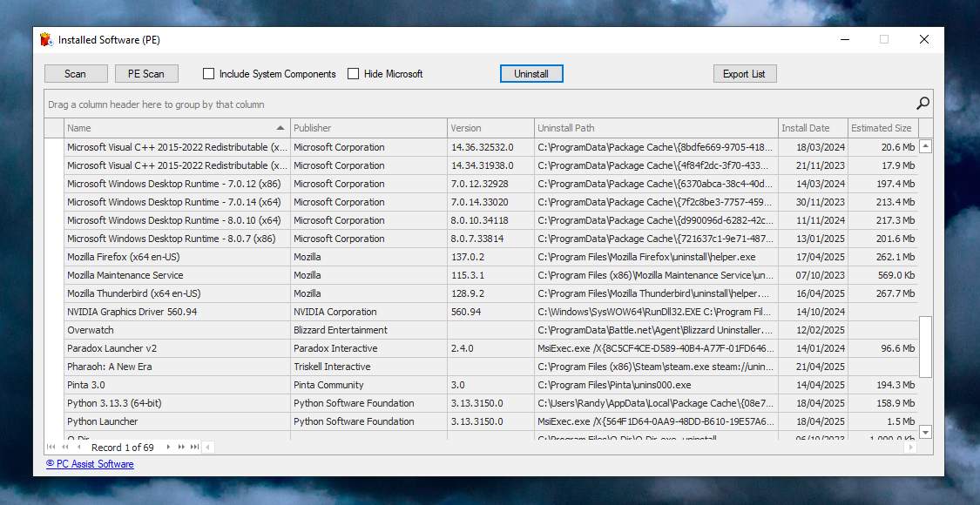Click Blizzard Entertainment publisher cell

[x=368, y=330]
